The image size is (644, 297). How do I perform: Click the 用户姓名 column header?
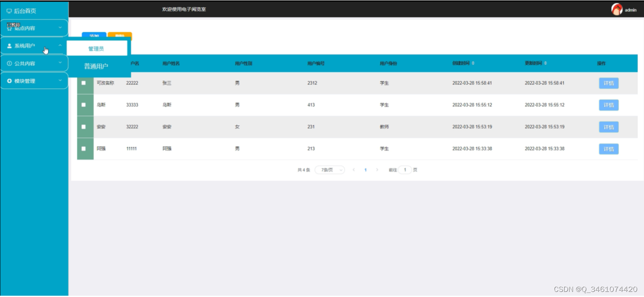[171, 64]
